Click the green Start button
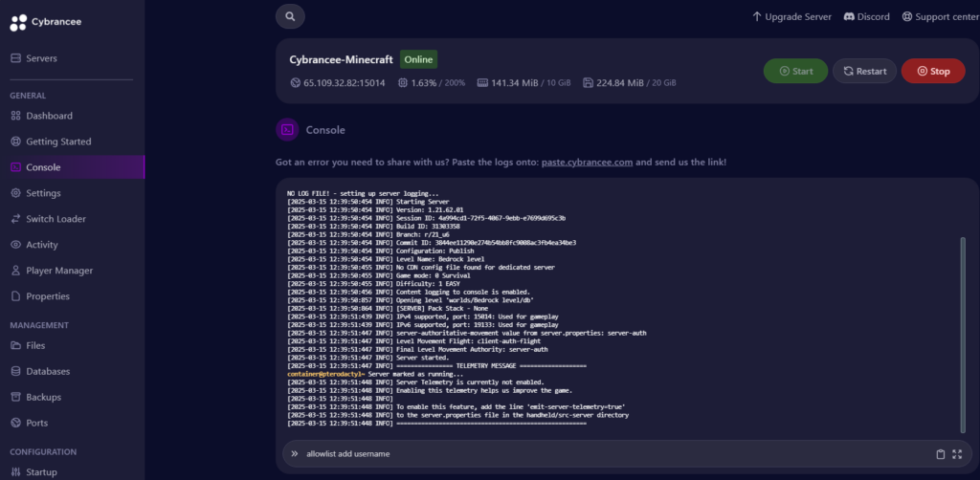This screenshot has height=480, width=980. [795, 71]
